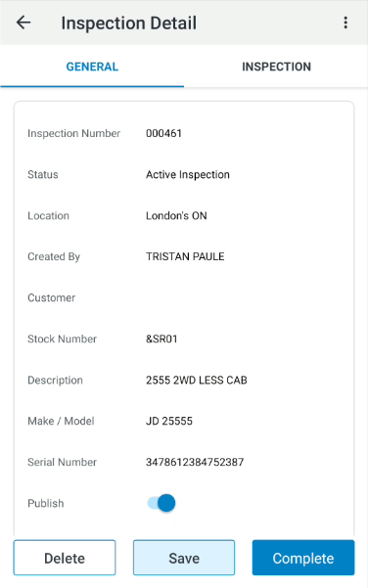The image size is (368, 588).
Task: Mark inspection as Complete
Action: click(x=303, y=558)
